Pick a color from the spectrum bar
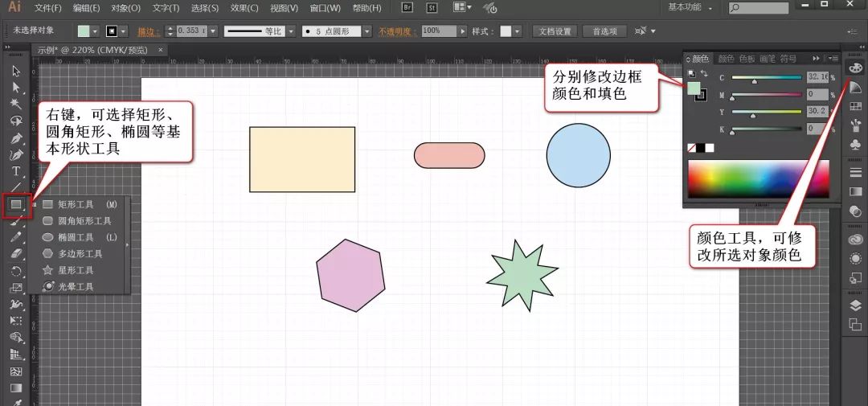Viewport: 868px width, 406px height. point(759,178)
